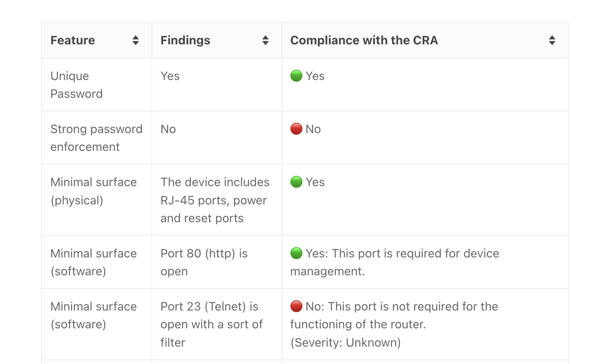609x364 pixels.
Task: Select the cell reading Port 23 (Telnet) is open
Action: pos(212,324)
